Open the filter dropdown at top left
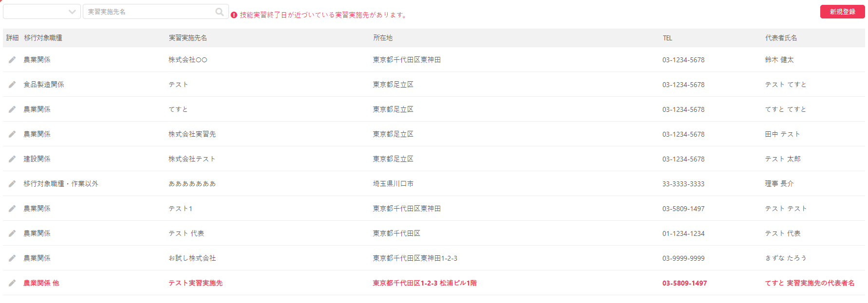The image size is (868, 303). pyautogui.click(x=42, y=12)
